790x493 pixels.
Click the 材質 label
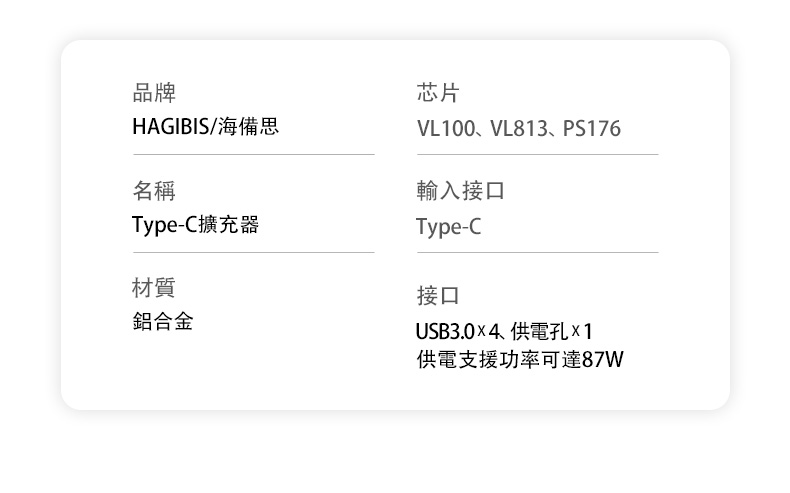pos(154,288)
